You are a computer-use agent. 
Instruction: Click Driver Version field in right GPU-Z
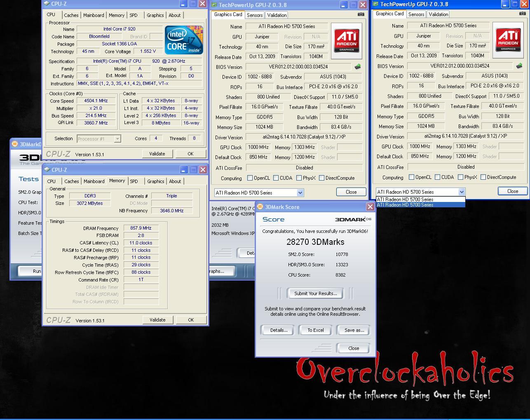coord(465,136)
